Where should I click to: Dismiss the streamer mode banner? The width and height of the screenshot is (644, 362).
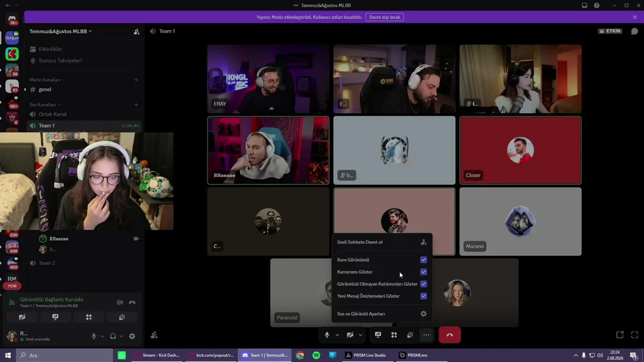635,17
